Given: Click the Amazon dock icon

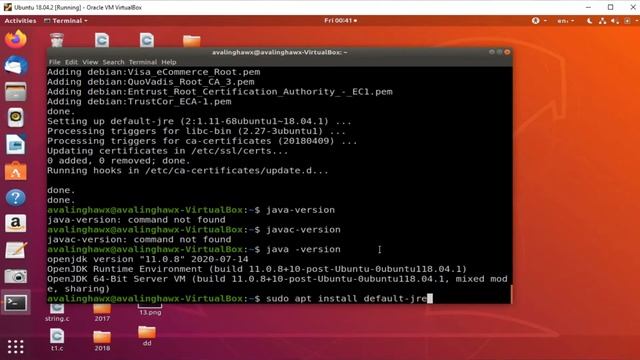Looking at the screenshot, I should click(x=16, y=224).
